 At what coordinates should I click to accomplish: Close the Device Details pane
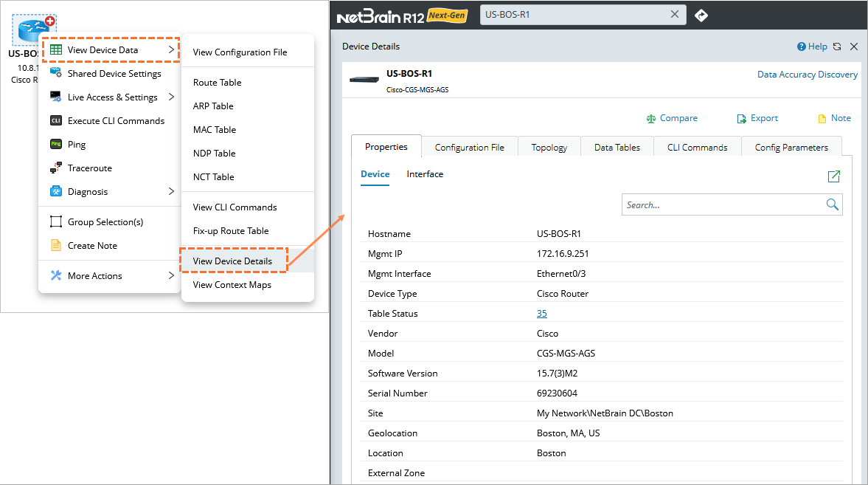[x=854, y=47]
